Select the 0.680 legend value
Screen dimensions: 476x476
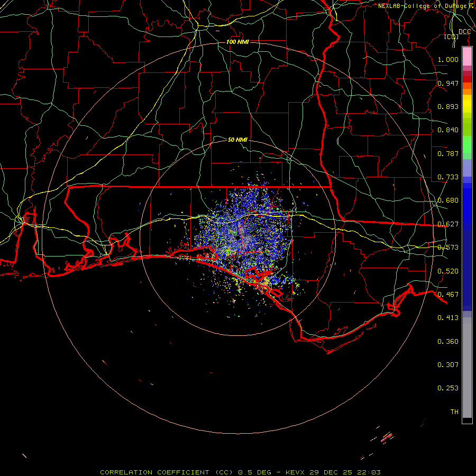[448, 200]
